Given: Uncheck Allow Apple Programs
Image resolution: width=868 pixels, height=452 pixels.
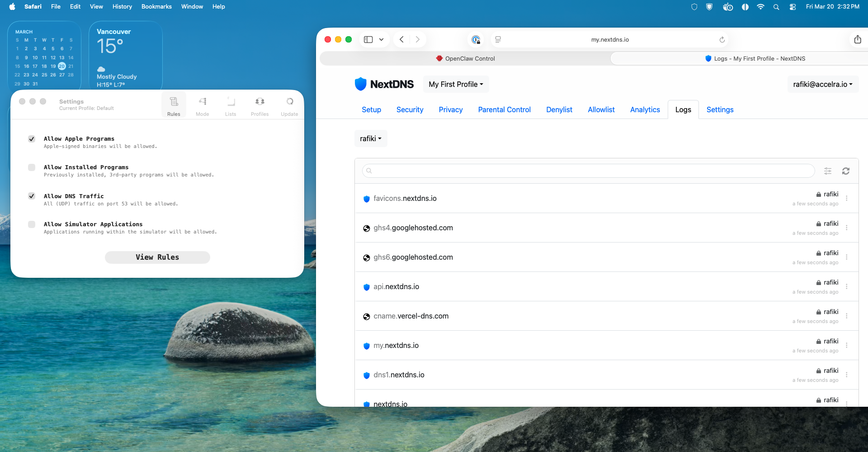Looking at the screenshot, I should [32, 139].
